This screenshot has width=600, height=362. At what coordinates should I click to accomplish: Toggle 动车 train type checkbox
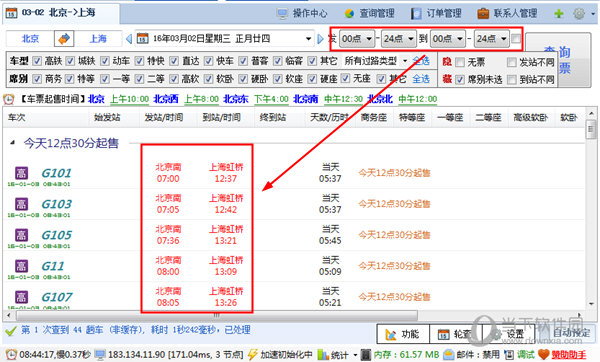pos(105,61)
